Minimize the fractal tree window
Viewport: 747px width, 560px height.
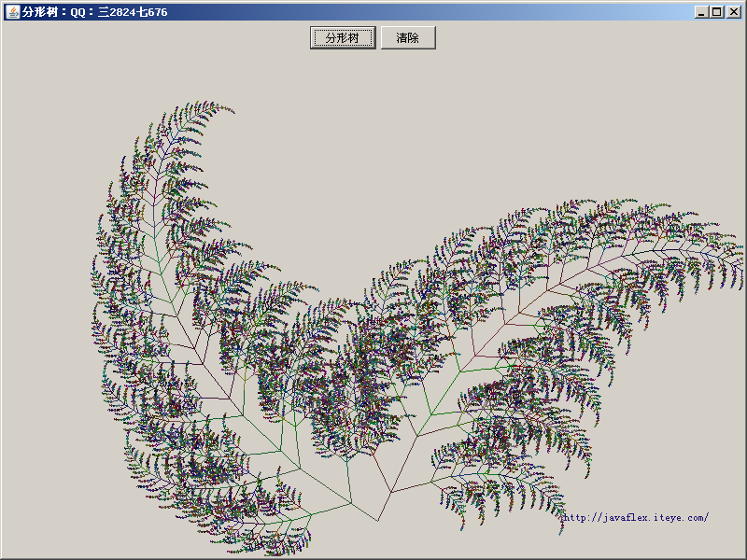tap(700, 12)
